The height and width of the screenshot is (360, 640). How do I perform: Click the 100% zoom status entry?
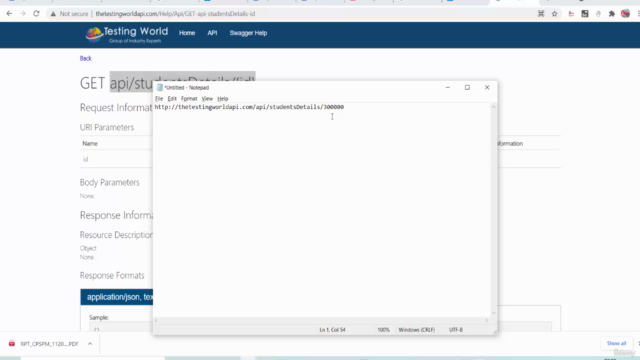[383, 330]
